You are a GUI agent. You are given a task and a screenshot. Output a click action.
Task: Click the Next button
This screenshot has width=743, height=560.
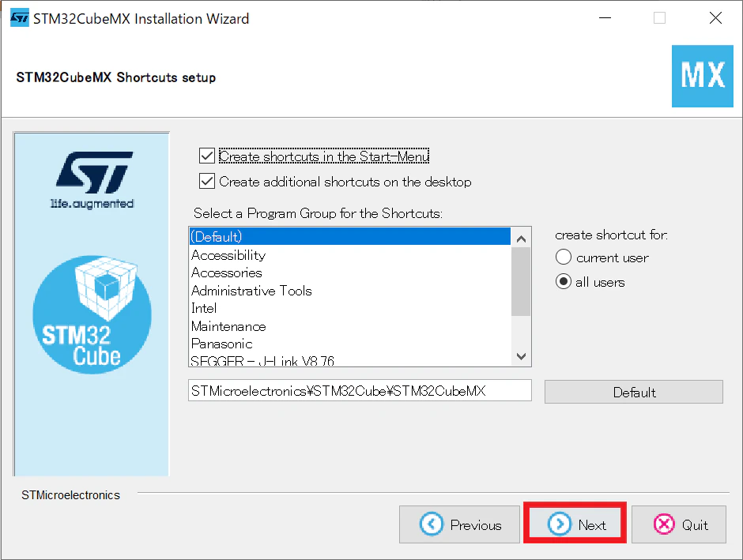pos(575,524)
